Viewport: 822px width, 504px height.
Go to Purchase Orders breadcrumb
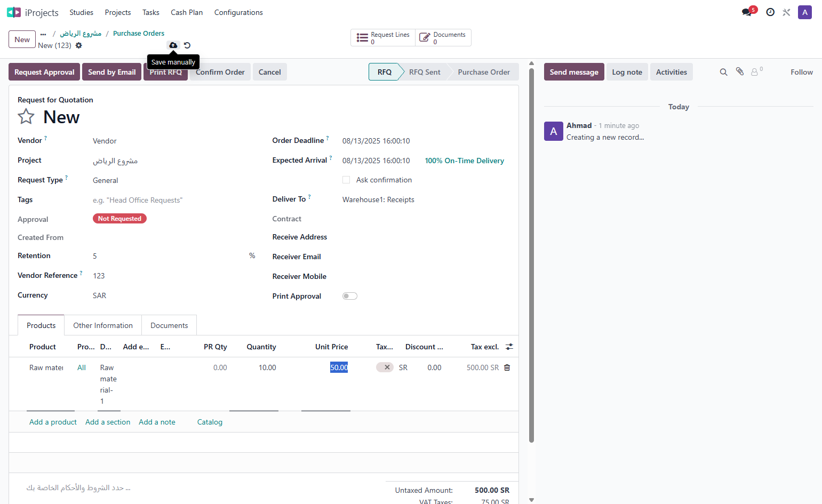click(139, 33)
